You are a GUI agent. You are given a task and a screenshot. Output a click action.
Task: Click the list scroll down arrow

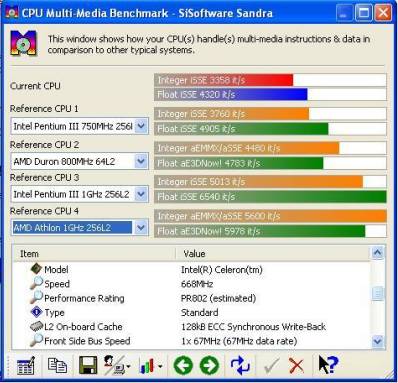377,341
